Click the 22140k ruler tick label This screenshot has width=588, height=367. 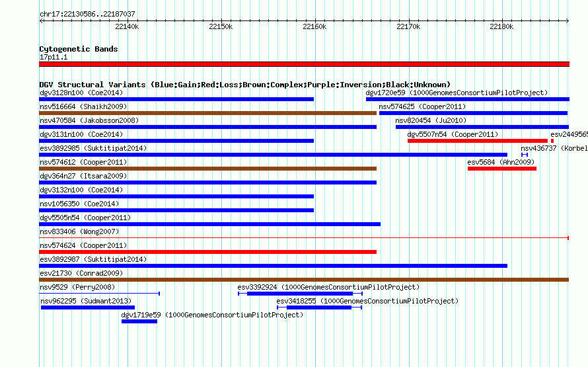(x=127, y=26)
